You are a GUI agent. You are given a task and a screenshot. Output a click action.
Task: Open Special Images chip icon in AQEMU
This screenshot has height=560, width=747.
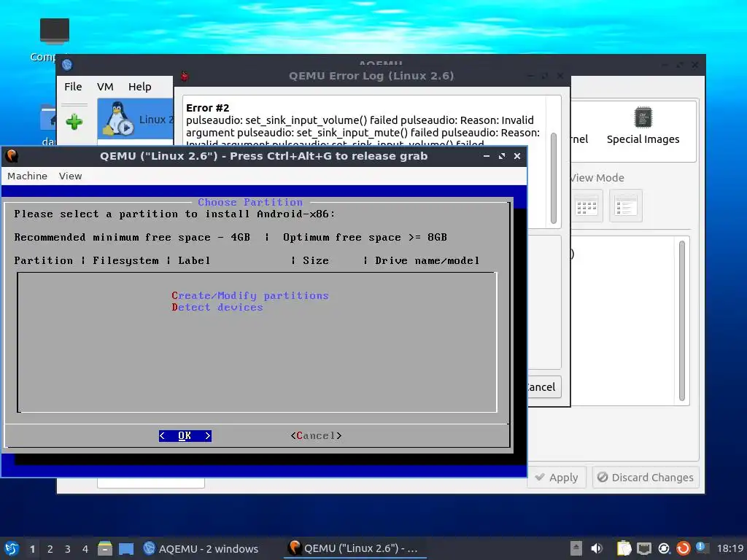click(x=643, y=117)
